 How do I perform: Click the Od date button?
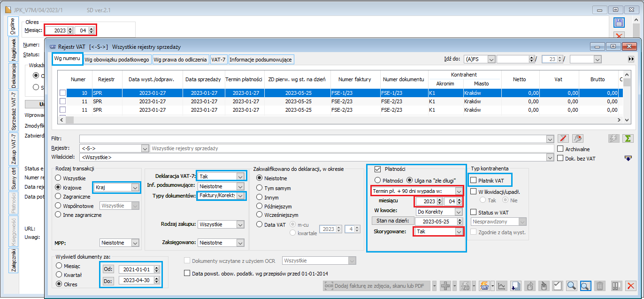pyautogui.click(x=108, y=269)
